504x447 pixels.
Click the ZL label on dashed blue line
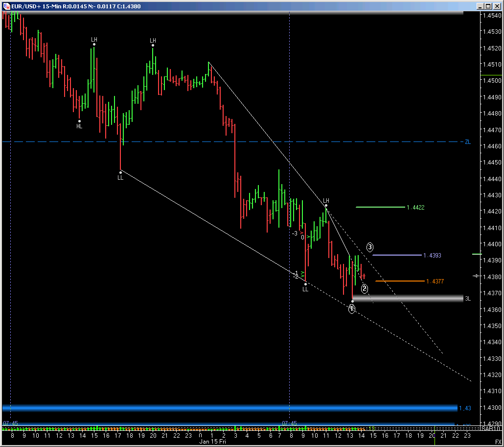click(x=468, y=142)
